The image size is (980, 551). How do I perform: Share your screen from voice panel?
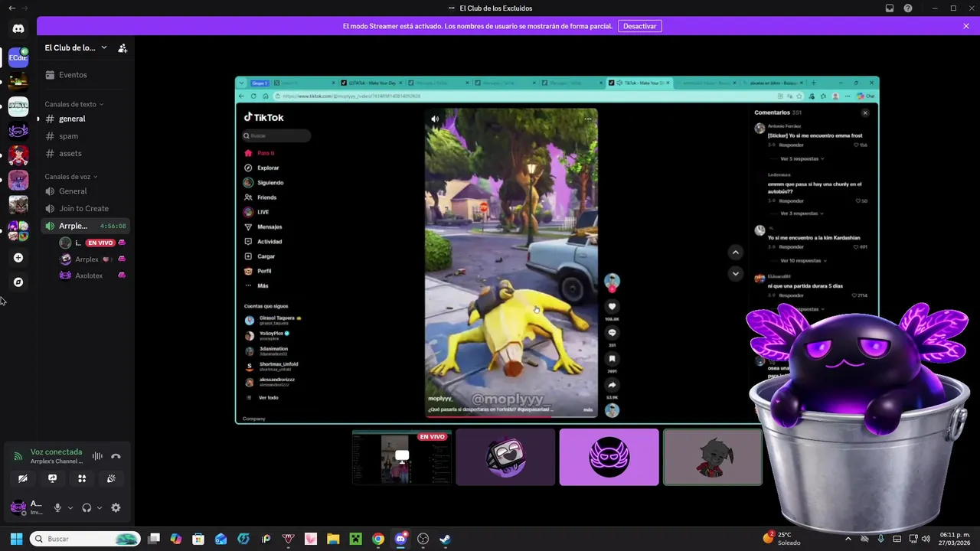tap(52, 479)
